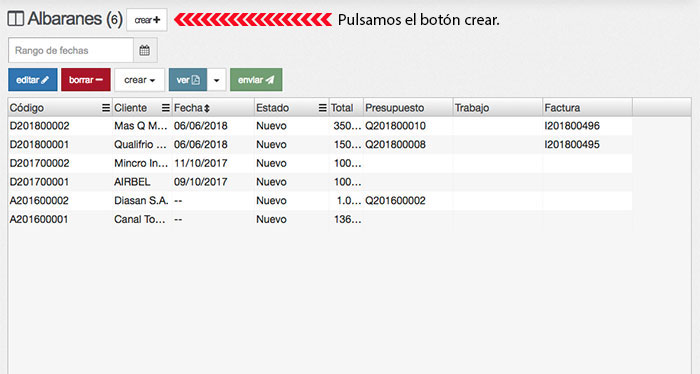The width and height of the screenshot is (700, 374).
Task: Click date cell 11/10/2017
Action: click(x=200, y=163)
